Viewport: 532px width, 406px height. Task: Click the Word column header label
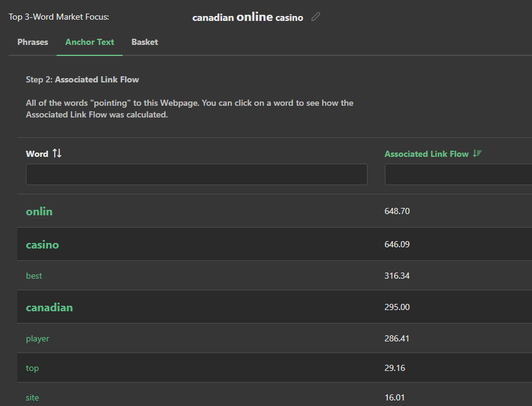[37, 154]
